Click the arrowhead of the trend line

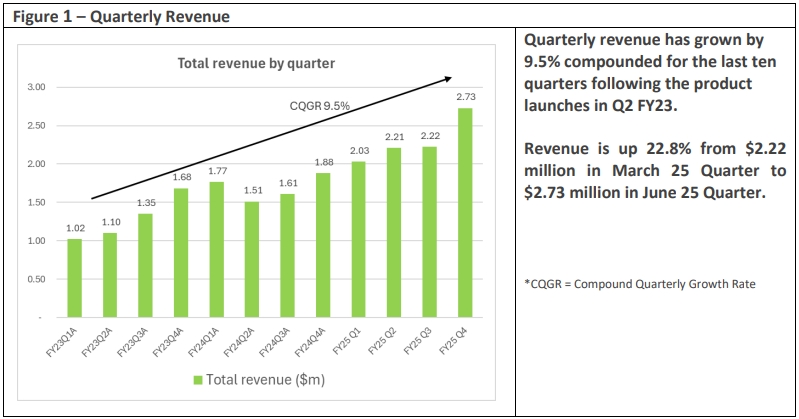(x=448, y=78)
